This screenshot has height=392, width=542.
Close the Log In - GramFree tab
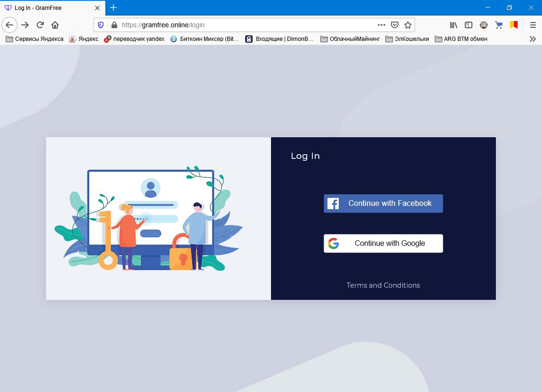pyautogui.click(x=97, y=8)
